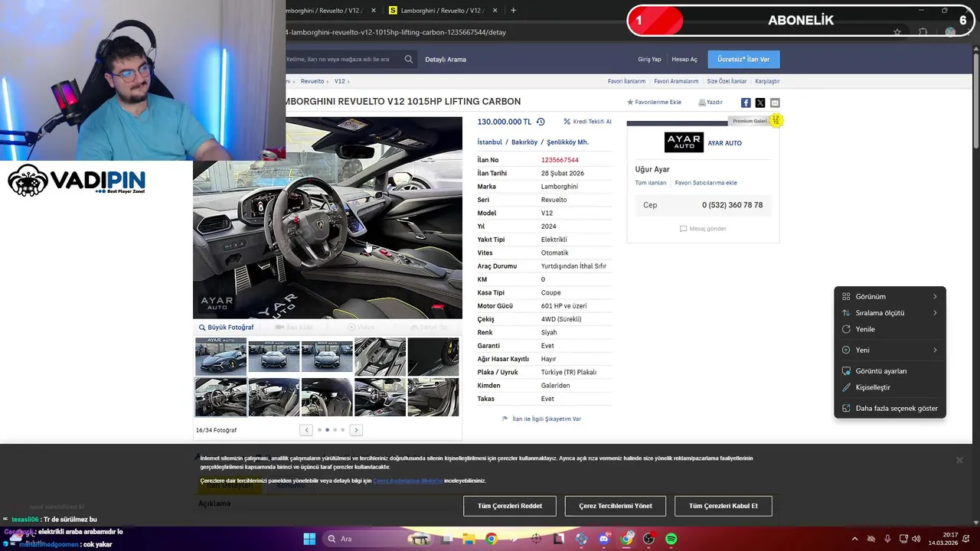Viewport: 980px width, 551px height.
Task: Click Çerez Tercihlerimi Yönet button
Action: point(616,506)
